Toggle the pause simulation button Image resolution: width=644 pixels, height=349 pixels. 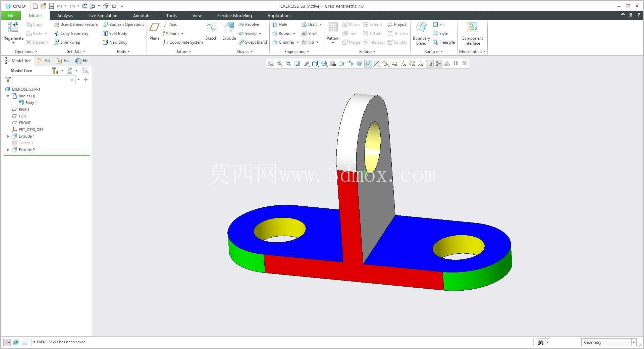pos(455,63)
